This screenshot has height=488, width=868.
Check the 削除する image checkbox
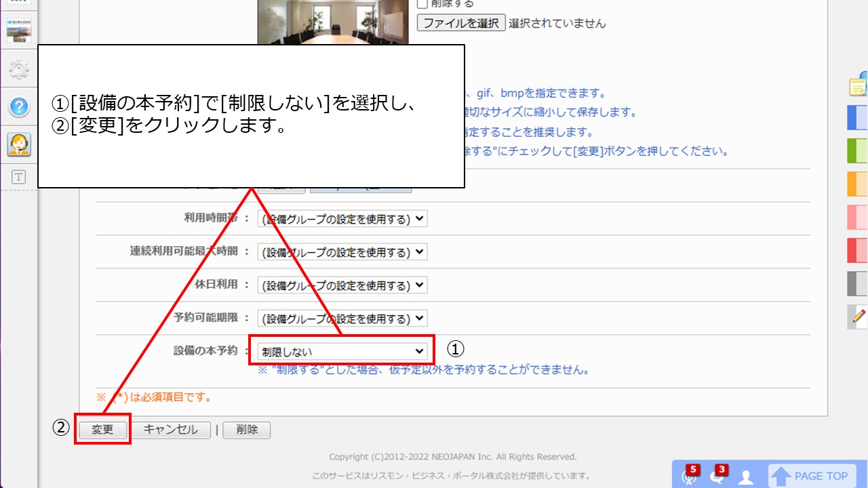pos(422,4)
